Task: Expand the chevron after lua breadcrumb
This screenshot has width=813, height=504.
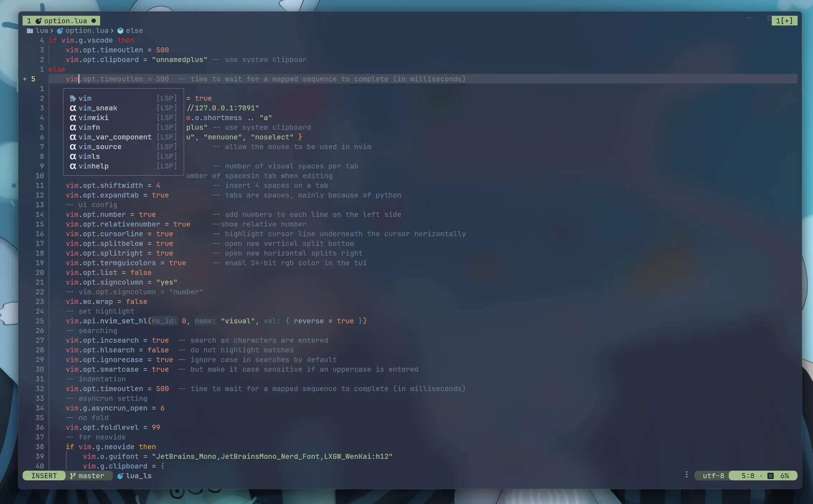Action: 52,31
